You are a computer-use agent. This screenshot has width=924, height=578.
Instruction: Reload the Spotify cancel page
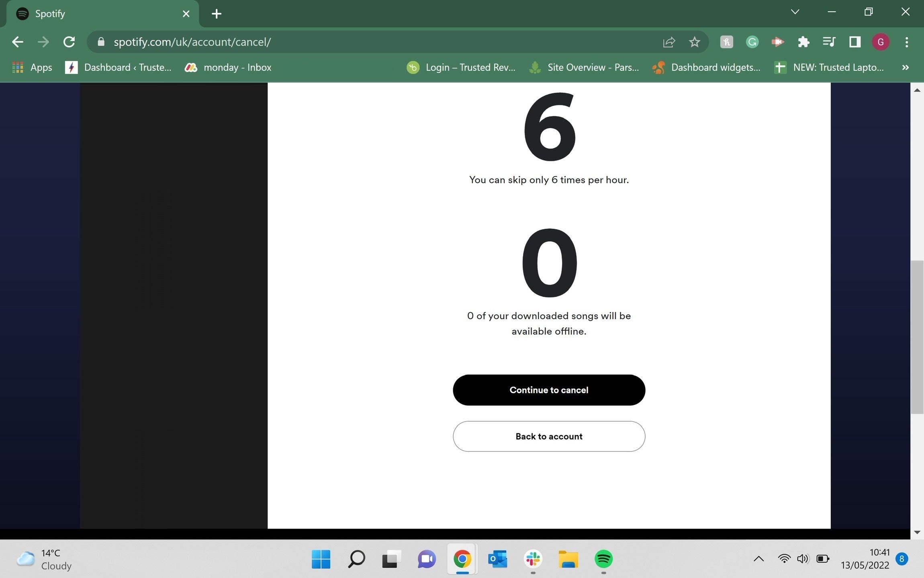tap(69, 42)
